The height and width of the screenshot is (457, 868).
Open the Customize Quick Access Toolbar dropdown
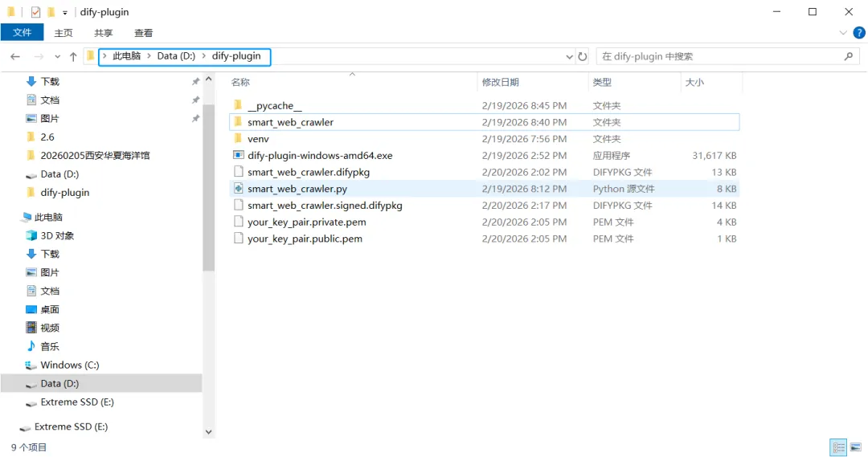pos(65,12)
